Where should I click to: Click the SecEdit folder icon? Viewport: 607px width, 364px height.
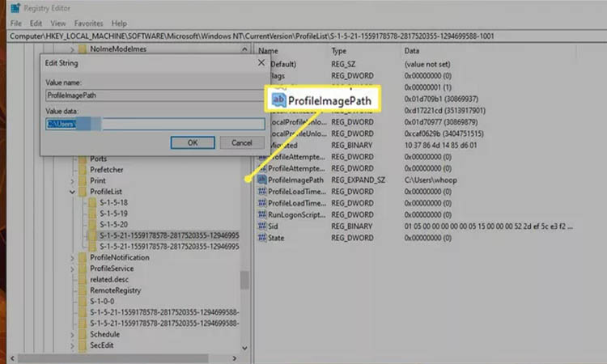click(83, 345)
